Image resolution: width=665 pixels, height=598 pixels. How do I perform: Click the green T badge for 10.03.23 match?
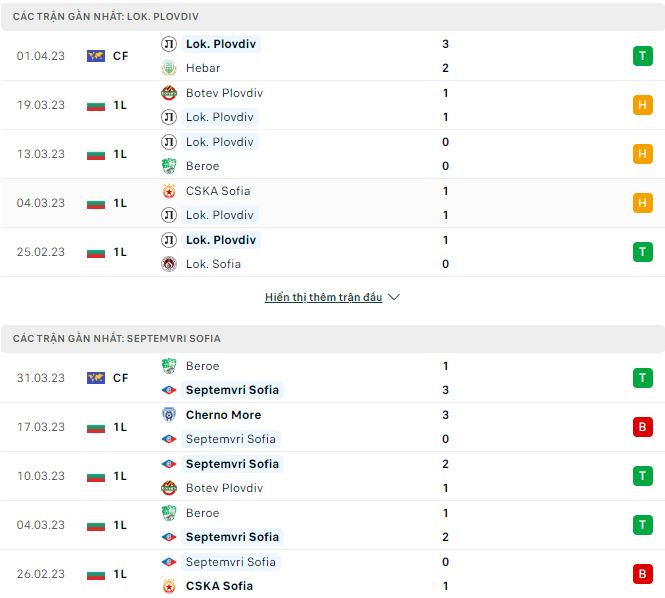coord(642,476)
